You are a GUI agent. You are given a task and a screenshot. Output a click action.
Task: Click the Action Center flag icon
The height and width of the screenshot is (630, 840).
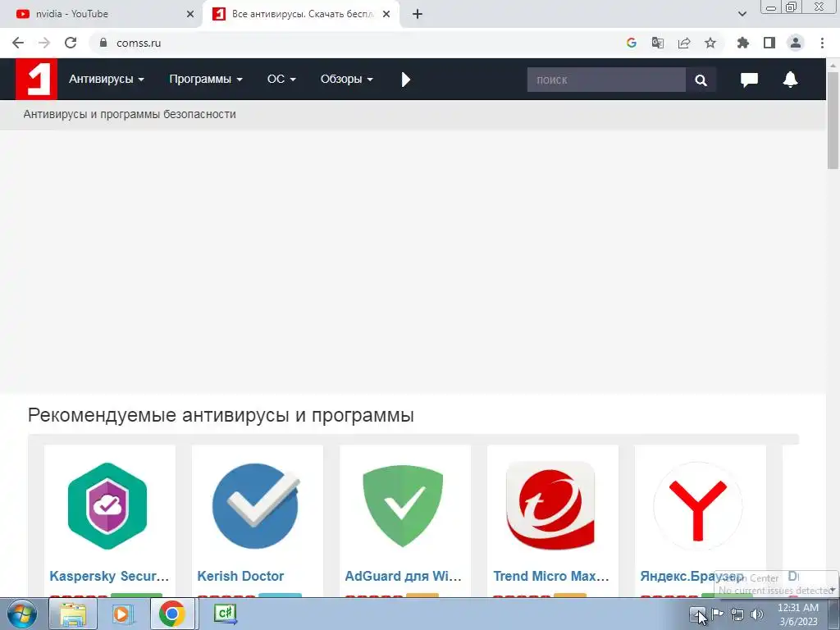pos(717,614)
